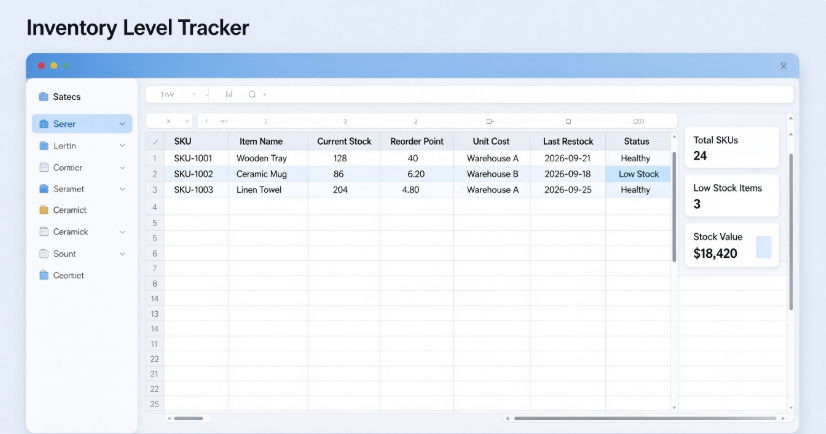Click the Satecs folder icon in sidebar
Viewport: 826px width, 434px height.
(x=44, y=96)
